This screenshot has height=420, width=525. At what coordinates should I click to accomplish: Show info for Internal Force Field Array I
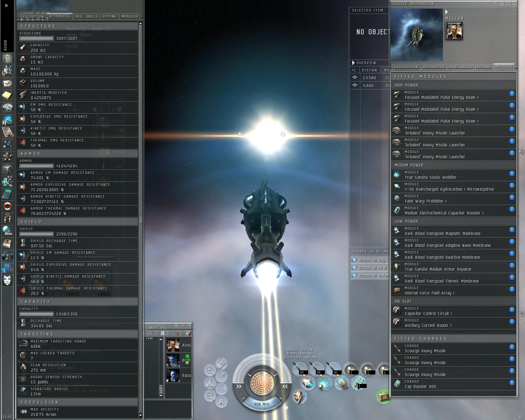coord(512,289)
